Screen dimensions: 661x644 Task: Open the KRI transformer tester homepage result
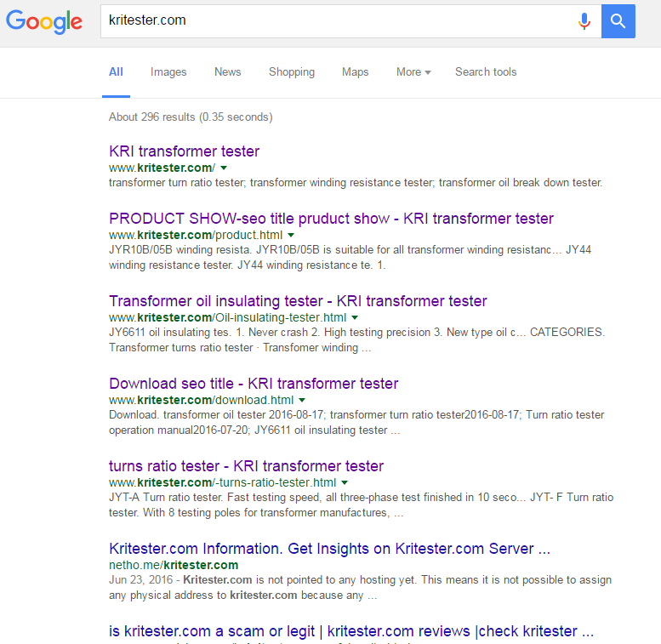(x=185, y=151)
